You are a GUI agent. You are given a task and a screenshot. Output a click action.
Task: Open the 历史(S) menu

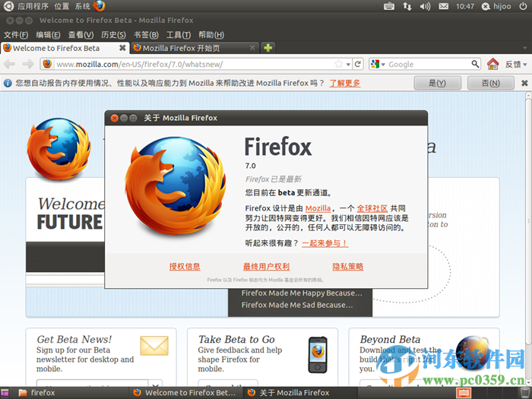[x=113, y=35]
